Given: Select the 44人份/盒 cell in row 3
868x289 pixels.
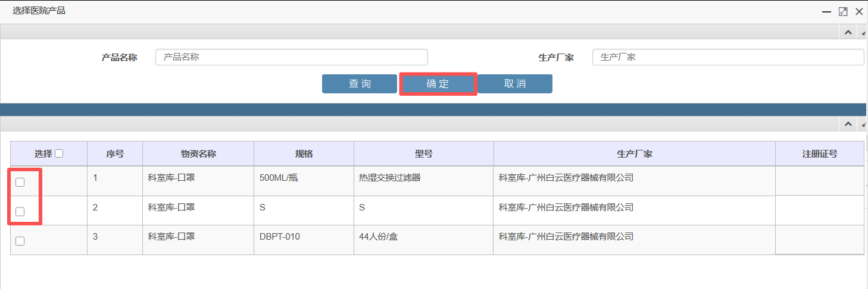Looking at the screenshot, I should click(x=424, y=240).
